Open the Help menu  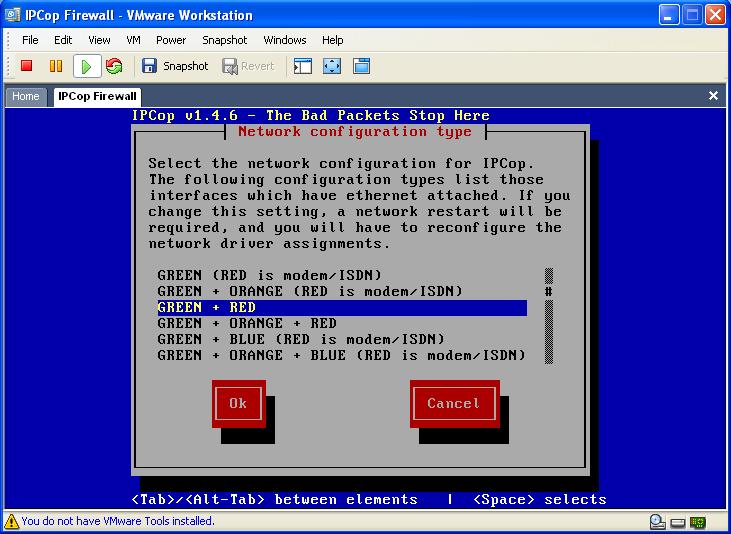tap(332, 40)
